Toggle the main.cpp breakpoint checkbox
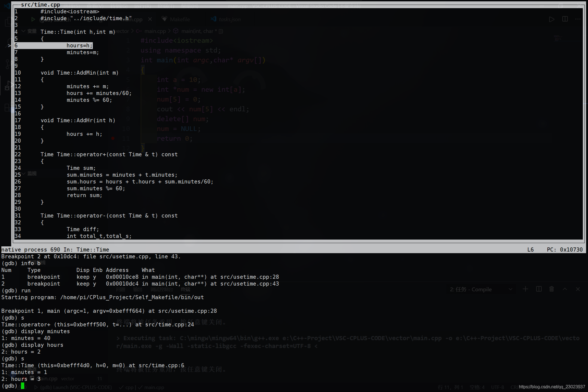588x392 pixels. [32, 378]
